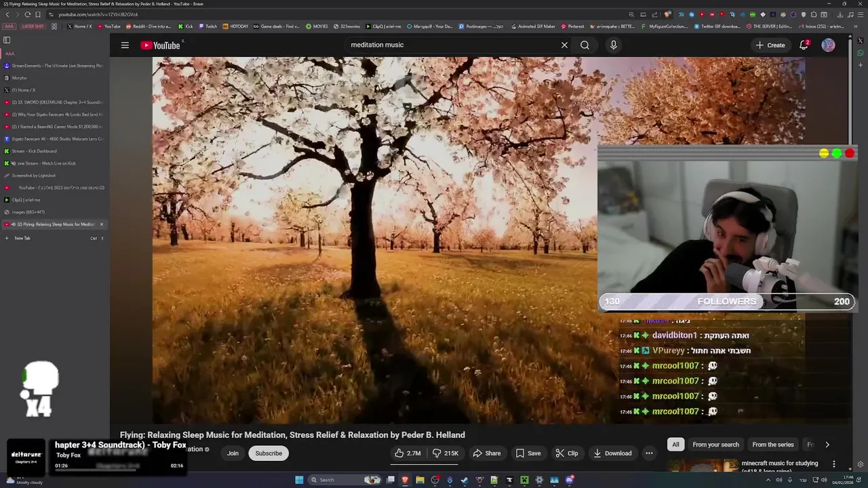The image size is (868, 488).
Task: Click the taskbar Search box
Action: coord(343,480)
